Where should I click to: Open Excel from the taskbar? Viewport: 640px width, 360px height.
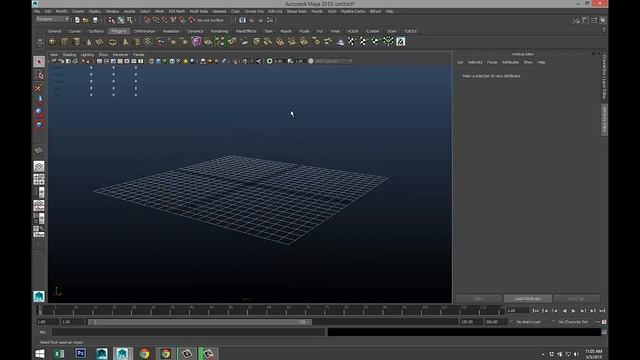coord(59,353)
